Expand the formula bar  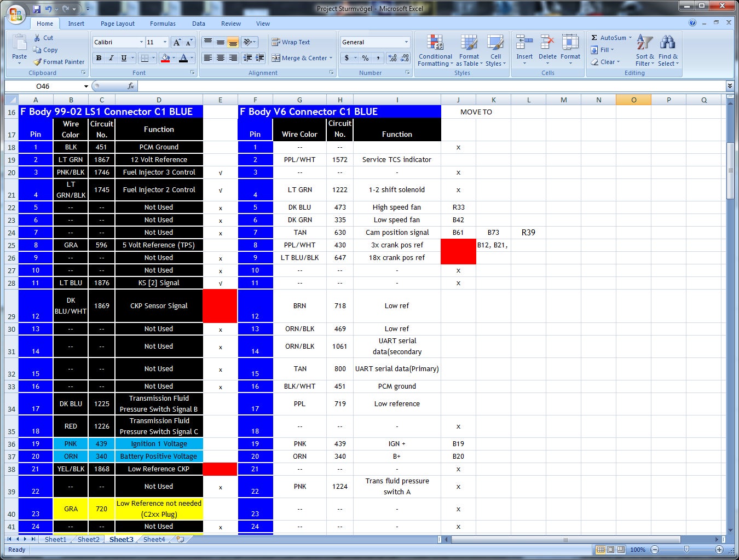[x=730, y=86]
